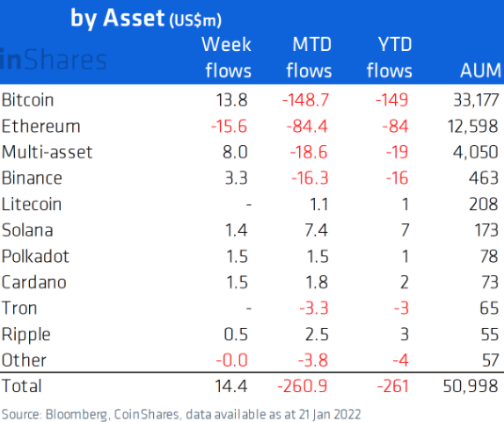Click the YTD flows column header
This screenshot has height=422, width=504.
click(390, 57)
